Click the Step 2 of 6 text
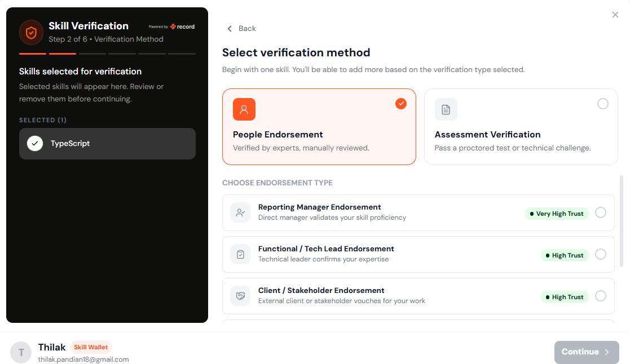This screenshot has width=630, height=364. (x=68, y=39)
